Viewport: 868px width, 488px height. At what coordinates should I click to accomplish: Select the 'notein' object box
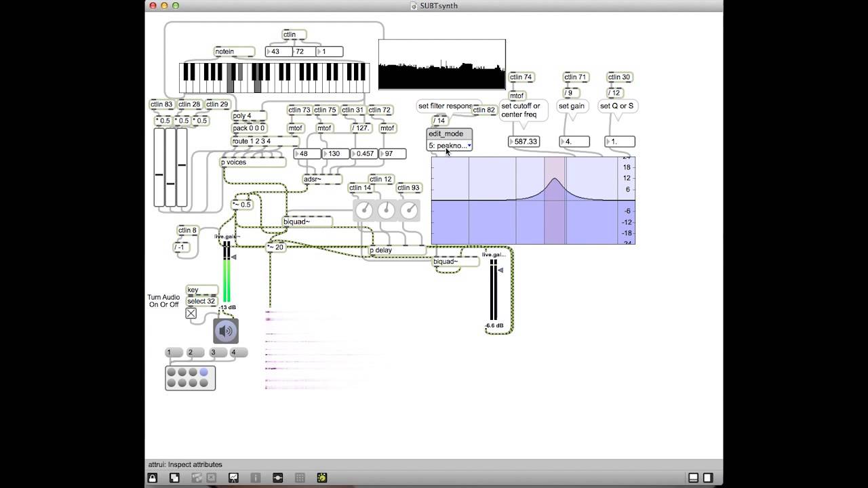(x=234, y=52)
